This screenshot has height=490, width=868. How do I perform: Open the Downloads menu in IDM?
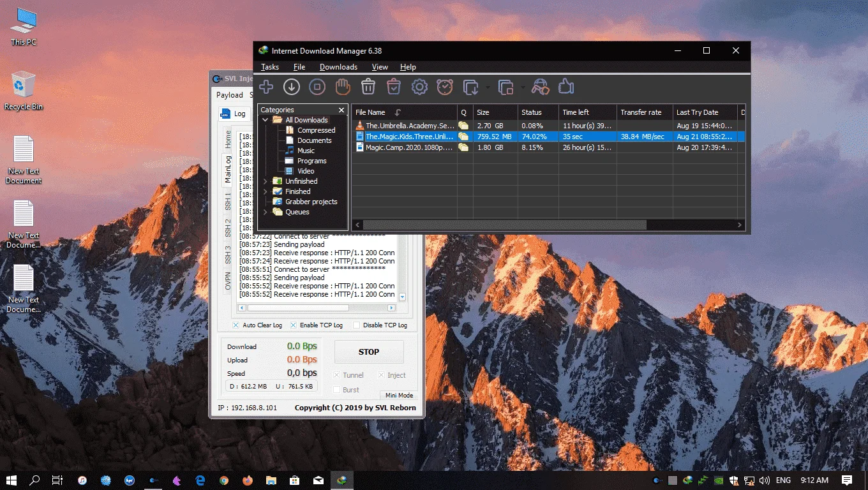click(338, 67)
